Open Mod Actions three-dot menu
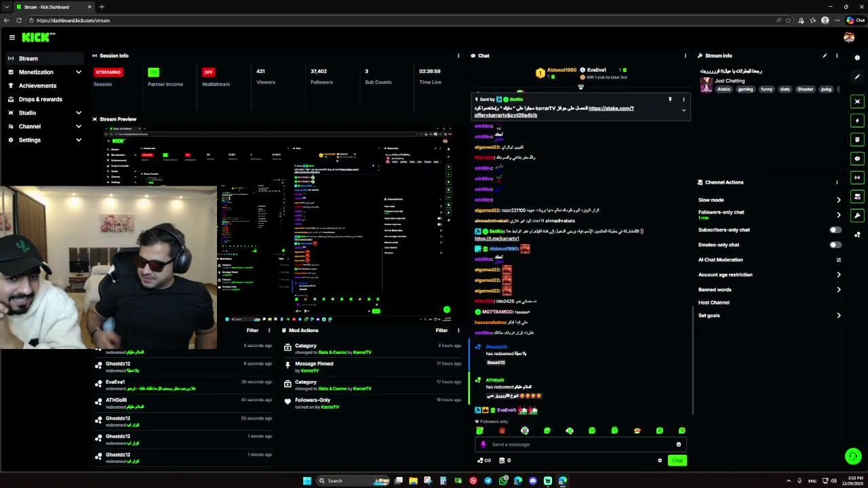The image size is (868, 488). (458, 330)
